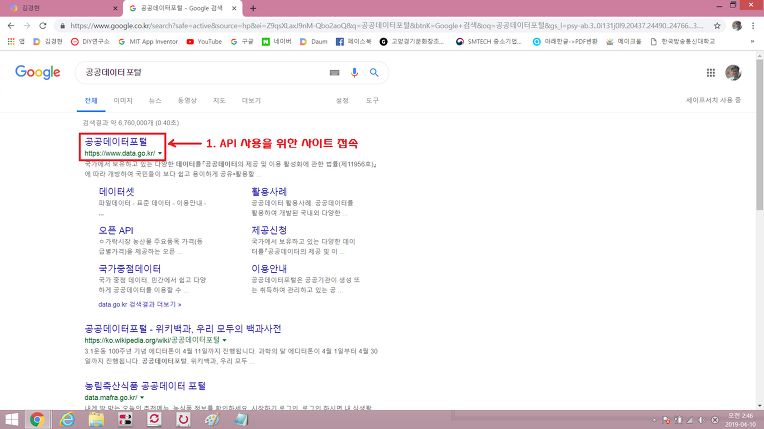Expand the 더보기 search menu

coord(251,100)
